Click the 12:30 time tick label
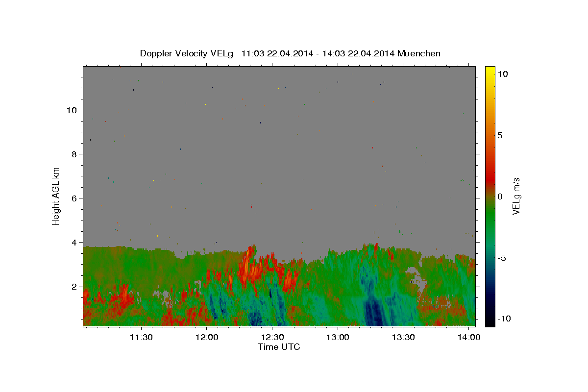Viewport: 588px width, 392px height. 272,338
